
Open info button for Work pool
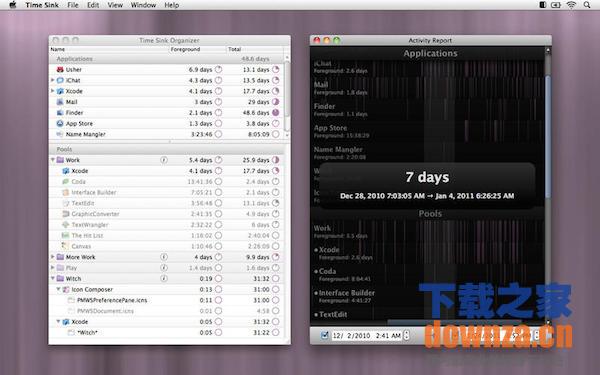click(164, 160)
